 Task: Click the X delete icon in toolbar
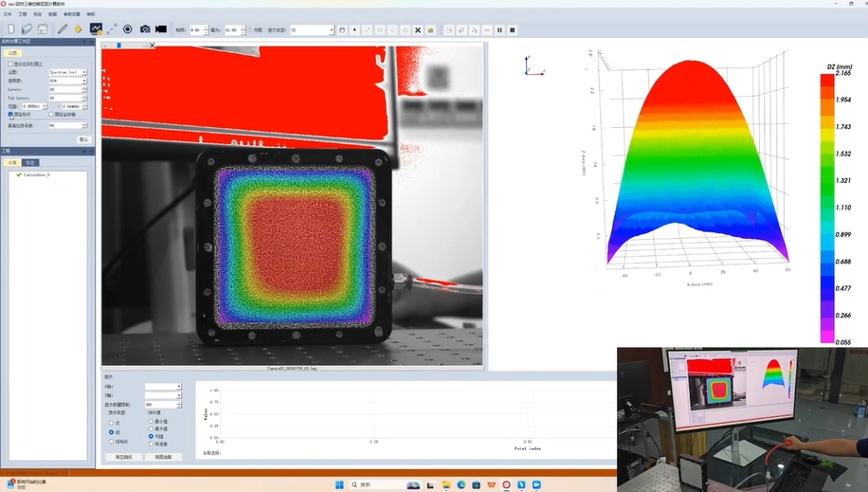pos(418,29)
